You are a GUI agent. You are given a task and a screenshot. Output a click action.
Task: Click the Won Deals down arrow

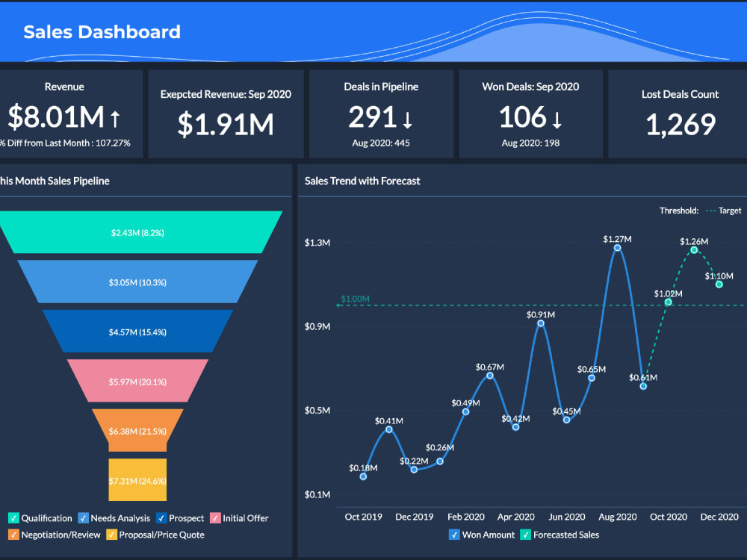[557, 119]
